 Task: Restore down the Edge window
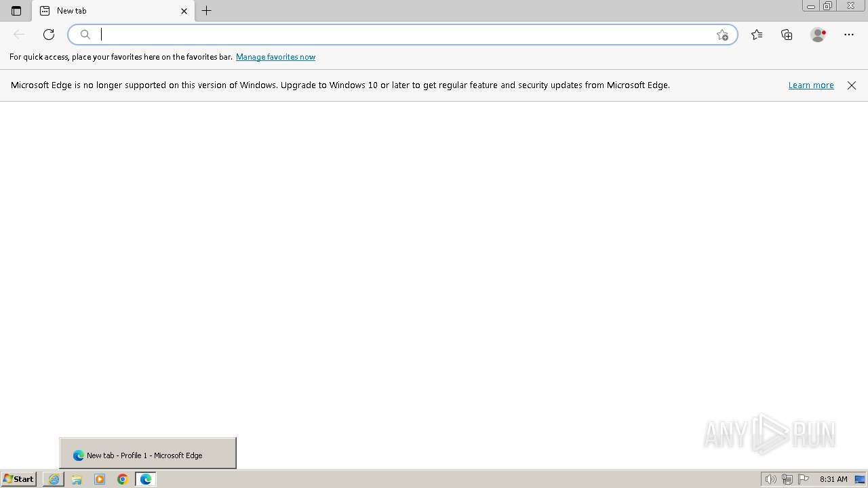point(827,6)
